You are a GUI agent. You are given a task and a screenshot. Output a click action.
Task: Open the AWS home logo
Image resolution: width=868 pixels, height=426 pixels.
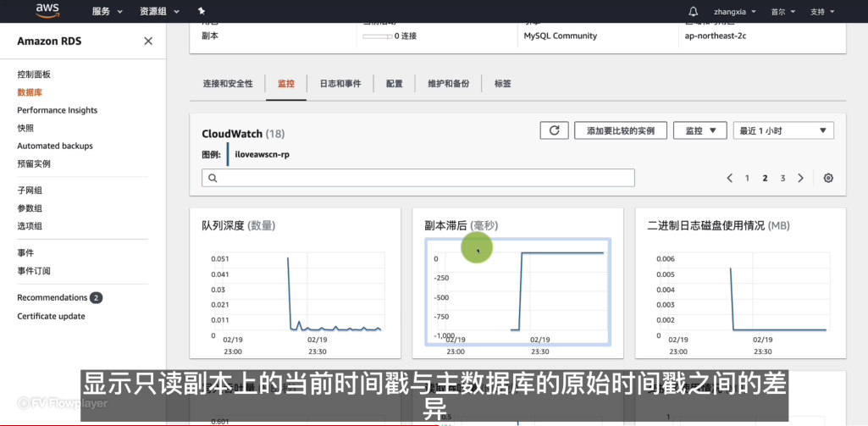[47, 10]
